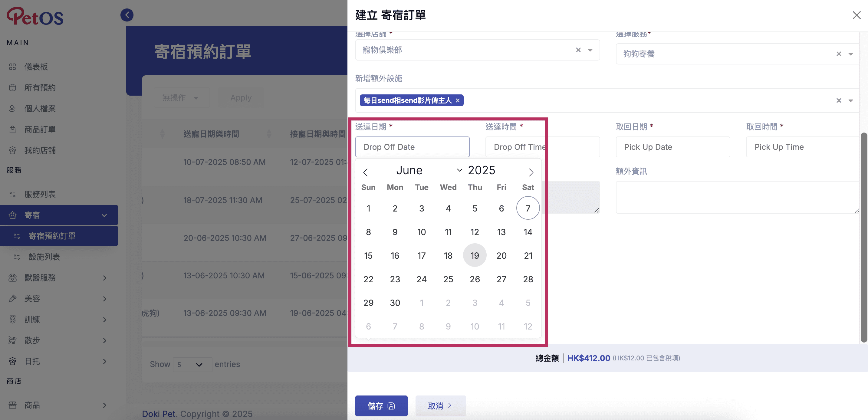Click the 我的店舖 paw icon

(x=12, y=150)
